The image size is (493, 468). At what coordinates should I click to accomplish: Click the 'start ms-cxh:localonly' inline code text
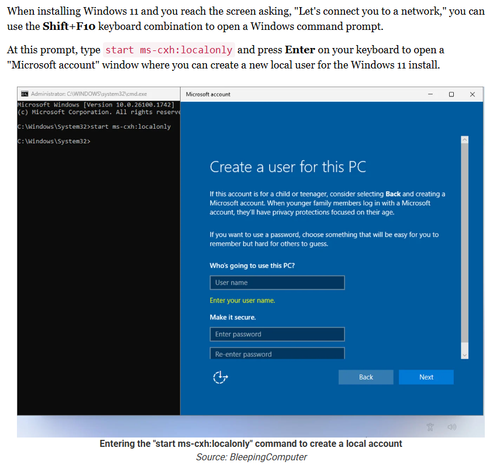pyautogui.click(x=169, y=50)
